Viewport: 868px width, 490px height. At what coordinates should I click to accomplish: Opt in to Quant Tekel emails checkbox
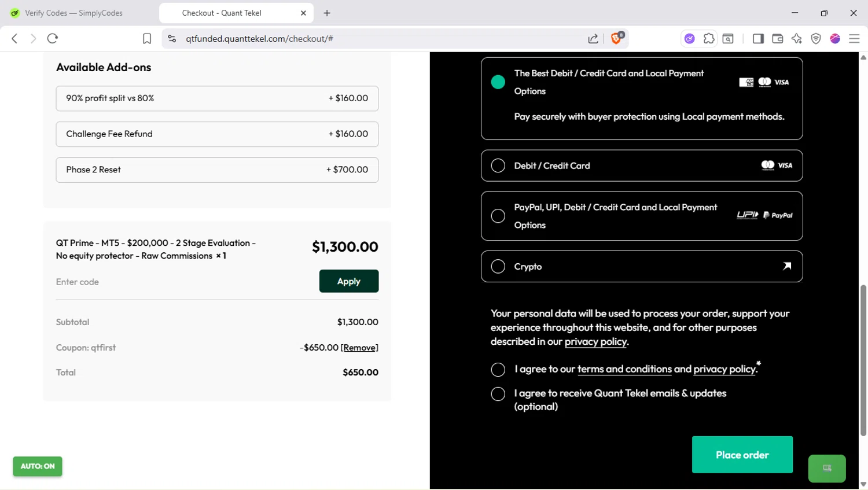coord(498,394)
